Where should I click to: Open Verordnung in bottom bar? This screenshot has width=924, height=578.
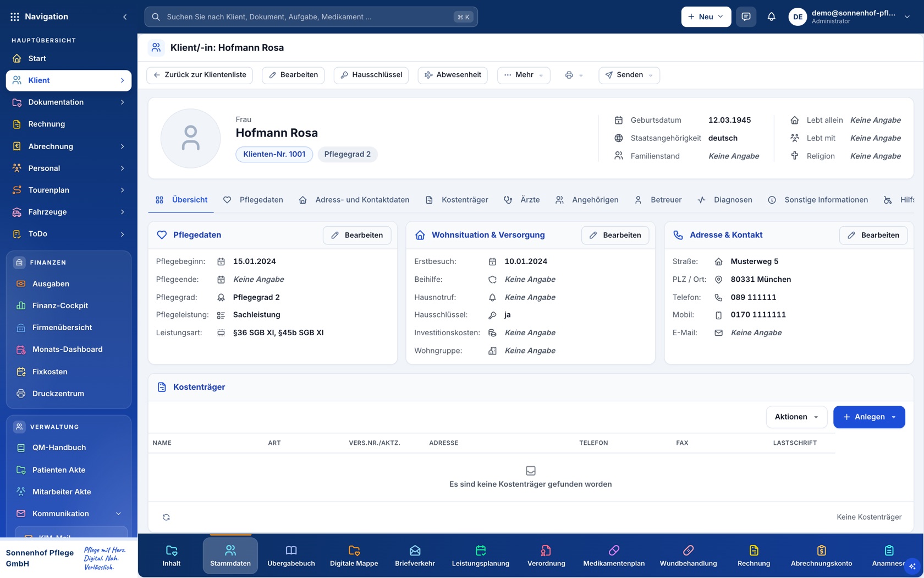coord(546,556)
